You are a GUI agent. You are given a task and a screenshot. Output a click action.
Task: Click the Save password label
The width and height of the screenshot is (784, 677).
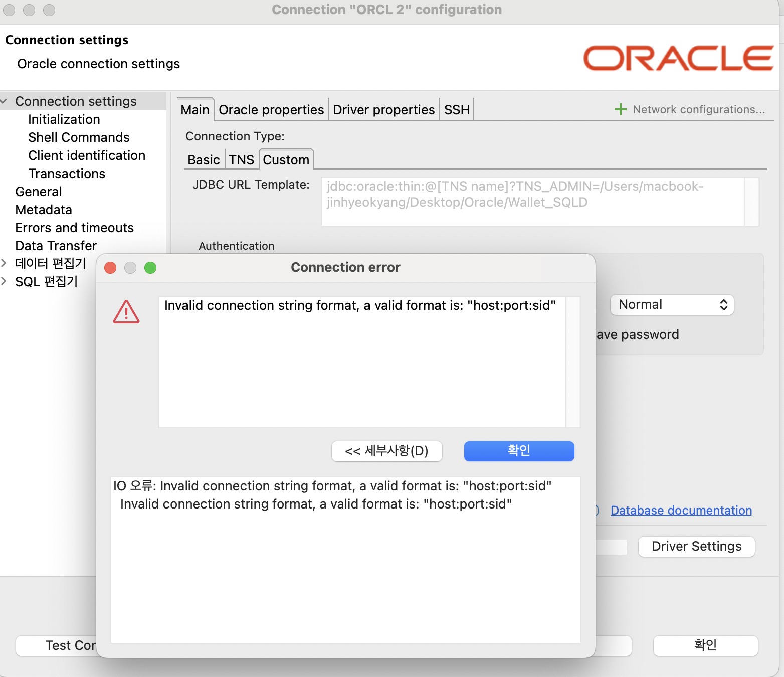(x=637, y=334)
